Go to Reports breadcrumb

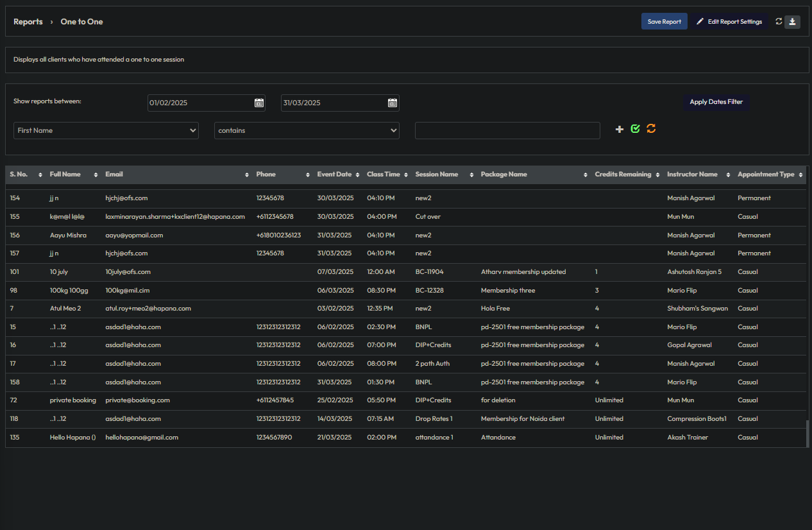coord(28,22)
